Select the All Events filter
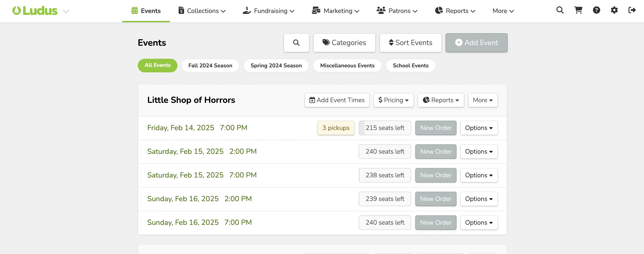Image resolution: width=644 pixels, height=254 pixels. pyautogui.click(x=158, y=65)
